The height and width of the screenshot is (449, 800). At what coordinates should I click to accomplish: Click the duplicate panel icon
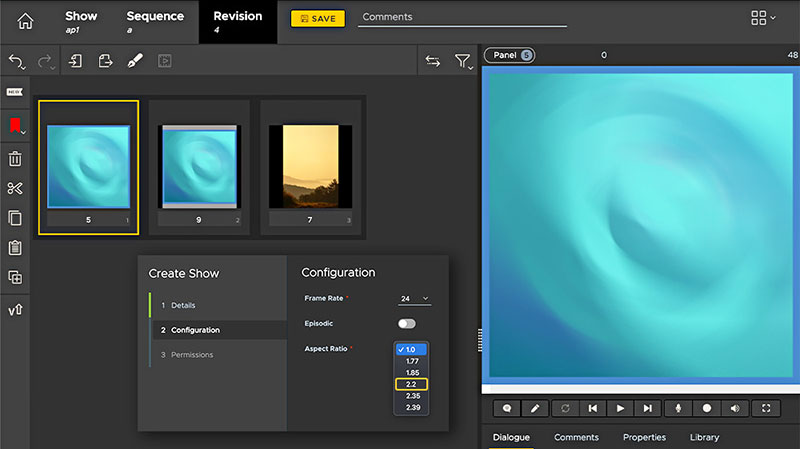pos(15,278)
